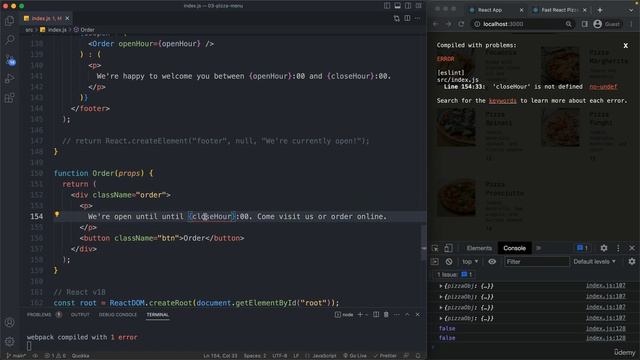Open DevTools settings gear
The width and height of the screenshot is (640, 360).
tap(604, 248)
